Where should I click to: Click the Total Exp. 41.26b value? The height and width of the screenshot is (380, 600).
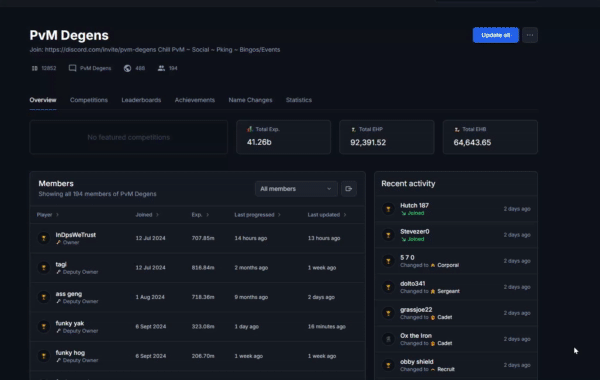click(259, 142)
